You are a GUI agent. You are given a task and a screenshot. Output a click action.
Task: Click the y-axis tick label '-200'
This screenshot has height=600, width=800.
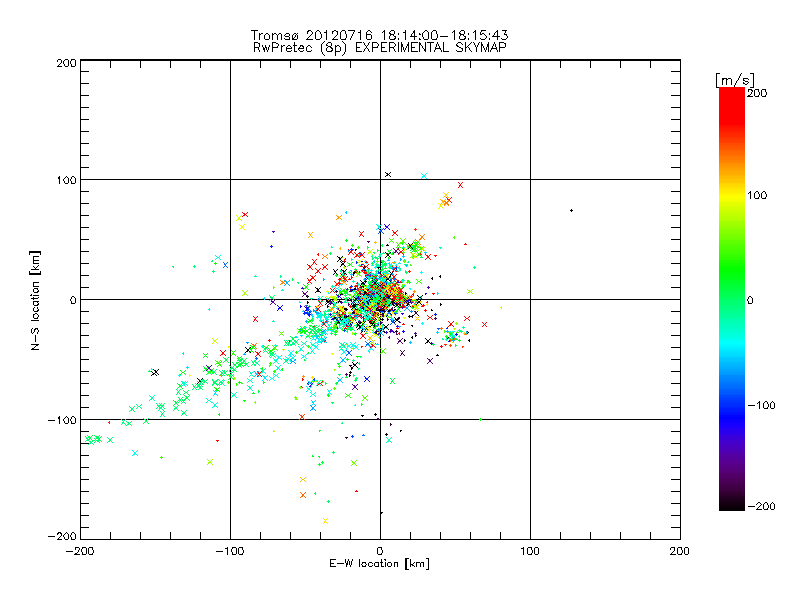tap(62, 536)
